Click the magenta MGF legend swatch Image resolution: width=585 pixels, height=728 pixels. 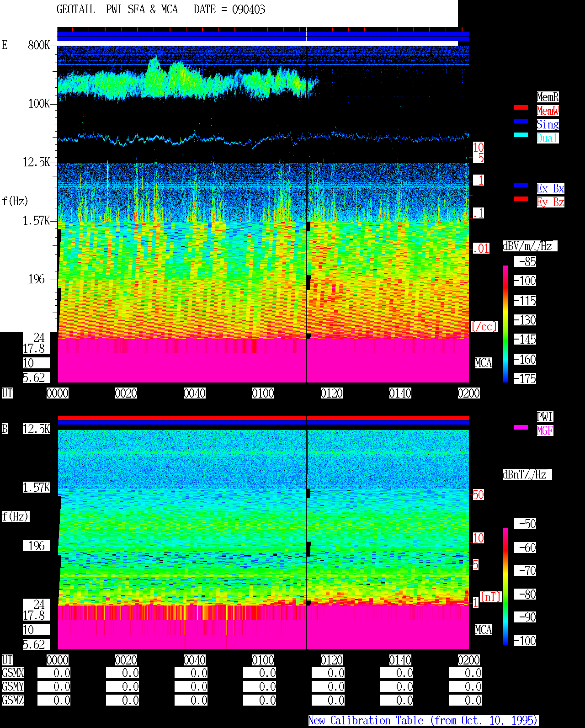tap(521, 427)
